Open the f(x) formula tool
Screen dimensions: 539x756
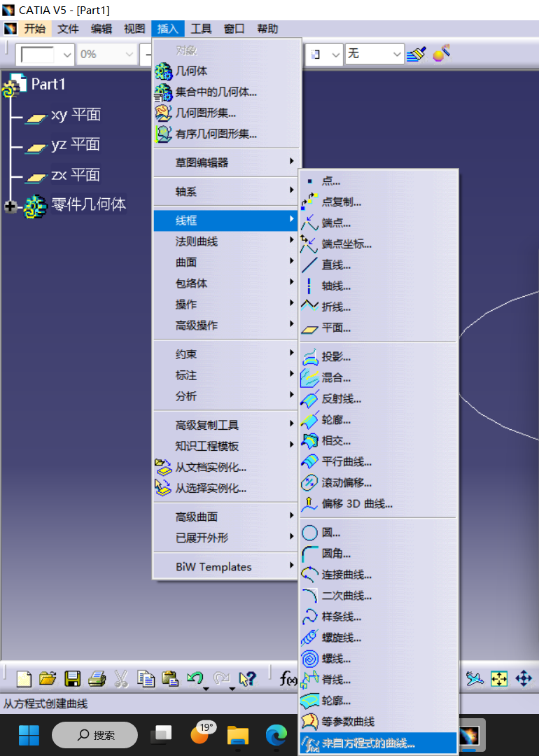pyautogui.click(x=288, y=679)
